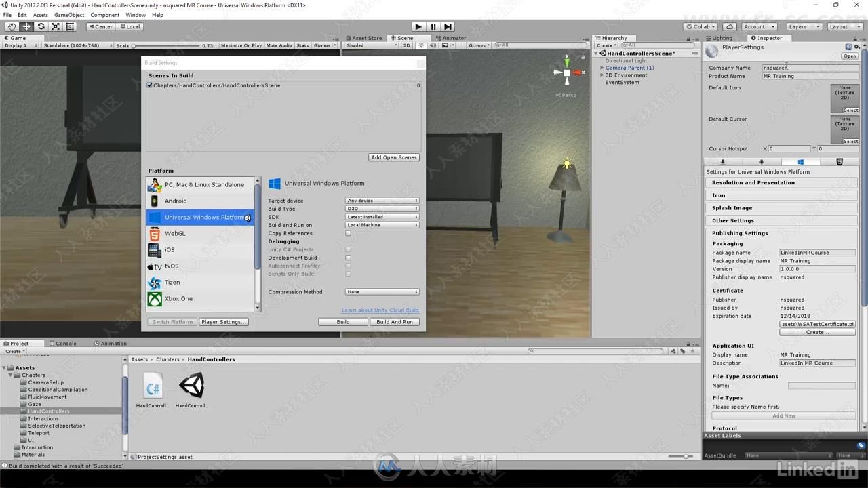
Task: Uncheck HandControllersScene in Scenes In Build
Action: point(150,85)
